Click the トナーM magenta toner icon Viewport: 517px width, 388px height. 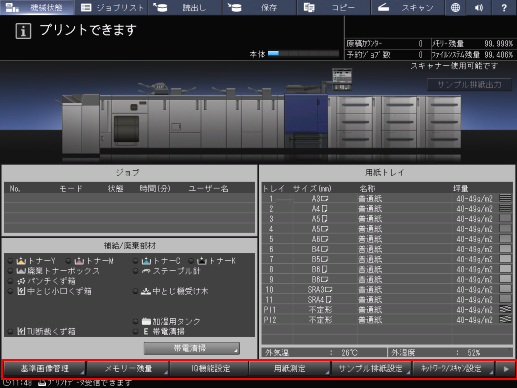pyautogui.click(x=79, y=261)
